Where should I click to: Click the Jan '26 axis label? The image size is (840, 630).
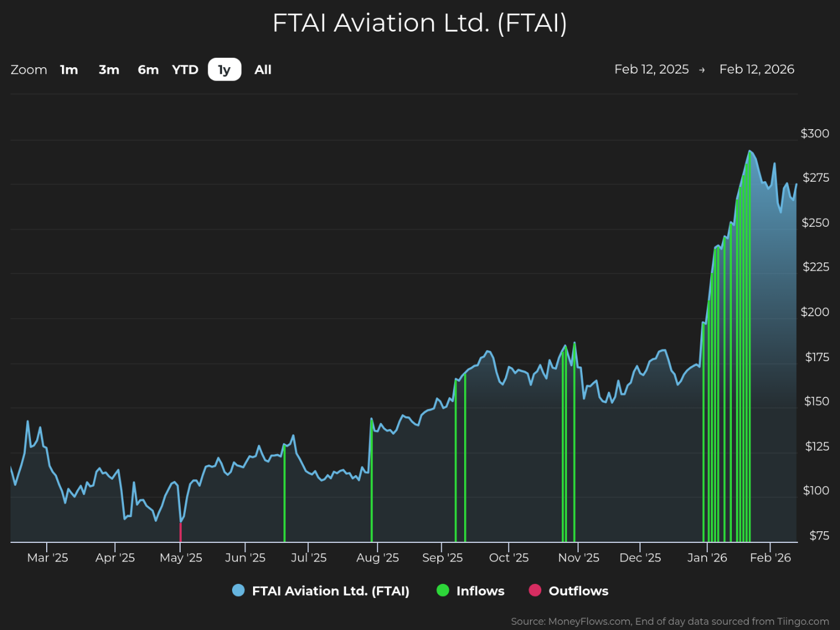coord(707,558)
